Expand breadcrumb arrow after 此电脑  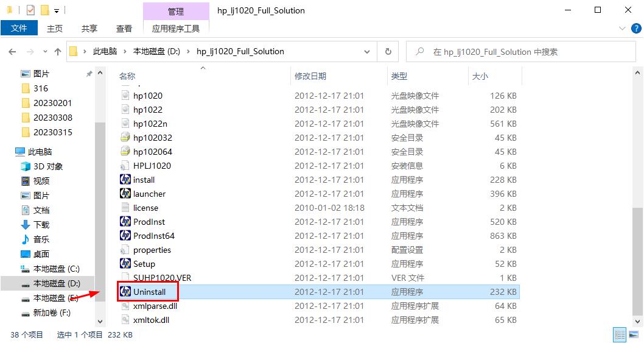point(125,52)
